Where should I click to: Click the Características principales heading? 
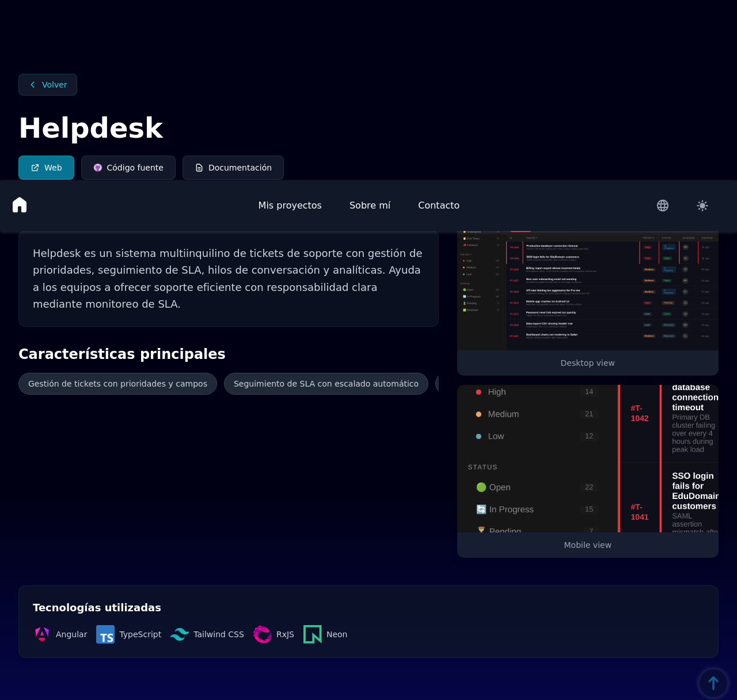click(122, 354)
